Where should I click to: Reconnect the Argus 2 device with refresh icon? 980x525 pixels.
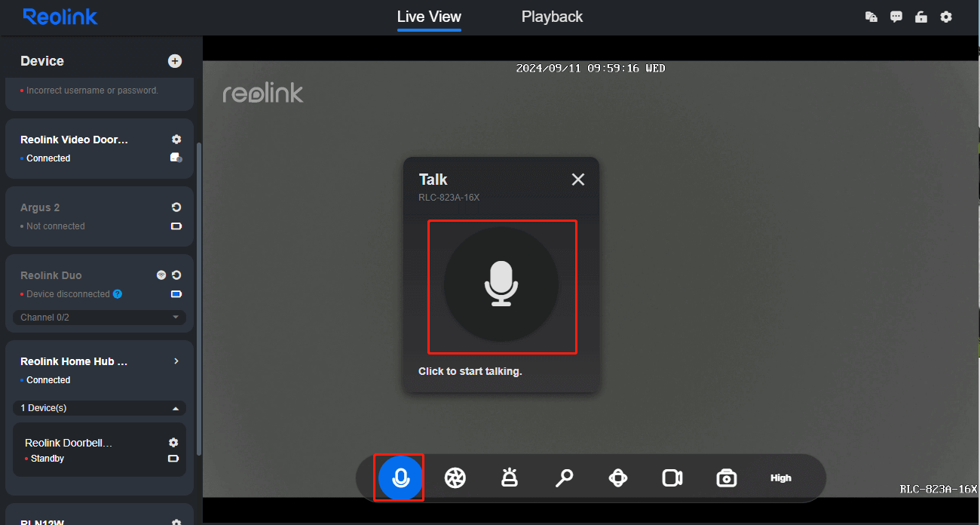[176, 207]
